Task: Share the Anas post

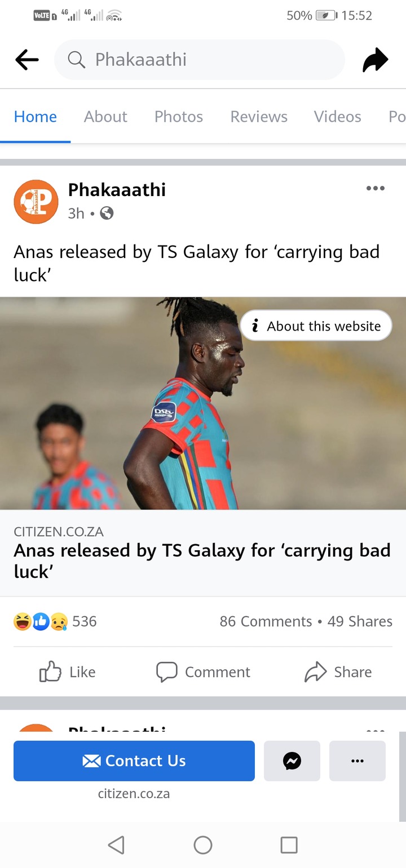Action: point(339,671)
